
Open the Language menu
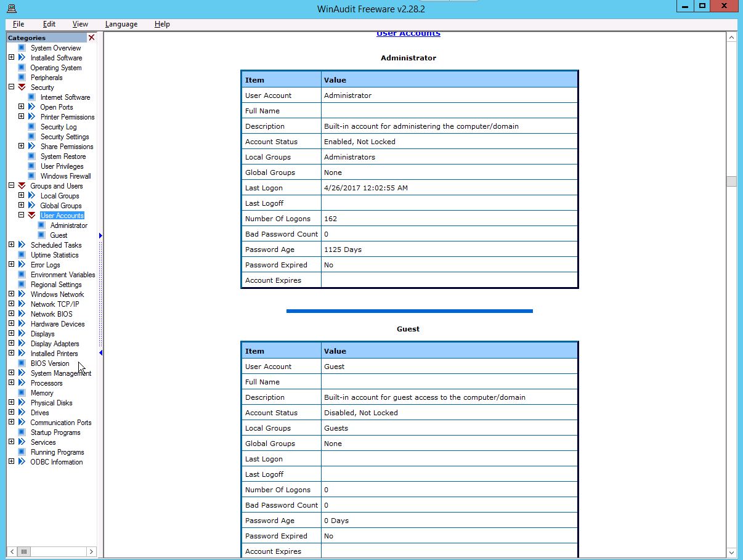pyautogui.click(x=121, y=24)
